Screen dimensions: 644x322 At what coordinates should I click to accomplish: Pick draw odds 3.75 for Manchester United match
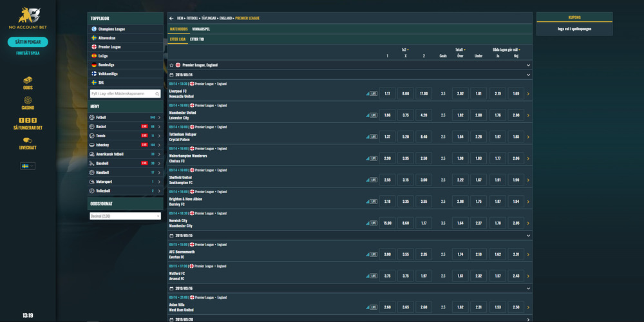405,115
